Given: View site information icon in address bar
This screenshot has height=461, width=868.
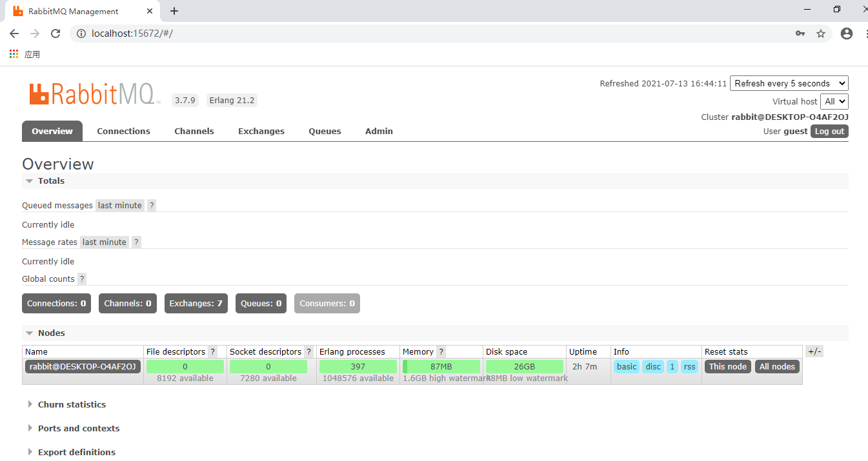Looking at the screenshot, I should pyautogui.click(x=81, y=34).
